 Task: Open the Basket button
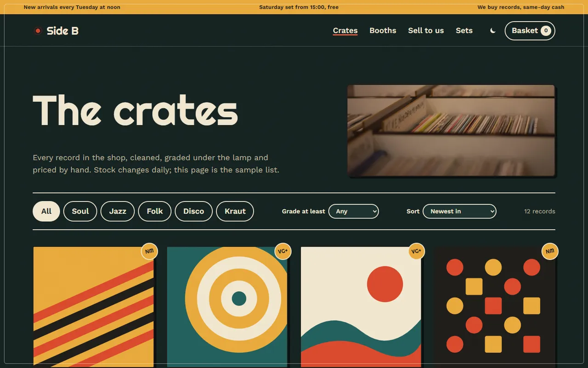pos(530,31)
